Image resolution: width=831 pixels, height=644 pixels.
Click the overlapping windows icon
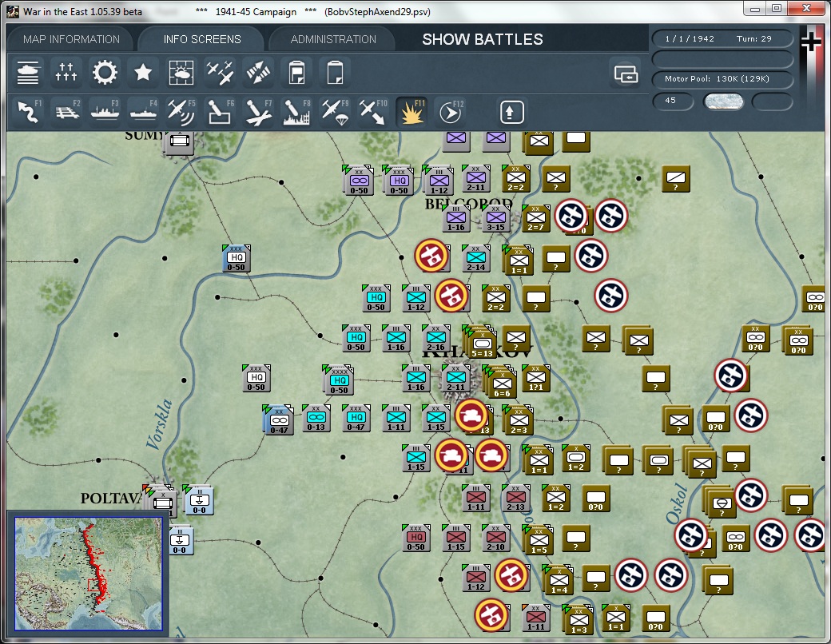626,74
